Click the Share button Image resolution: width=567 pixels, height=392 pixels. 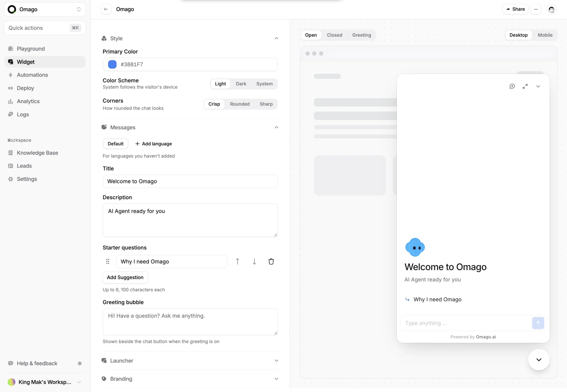(x=515, y=9)
